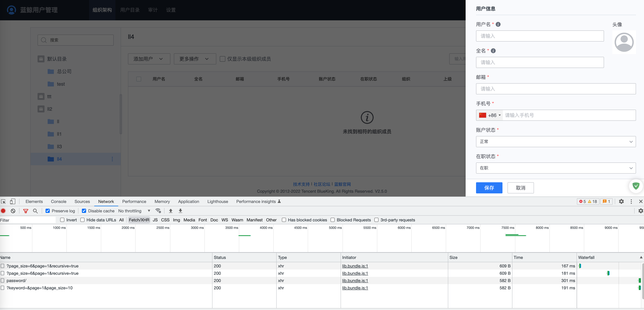Image resolution: width=644 pixels, height=310 pixels.
Task: Open initiator link of password/ request
Action: (355, 280)
